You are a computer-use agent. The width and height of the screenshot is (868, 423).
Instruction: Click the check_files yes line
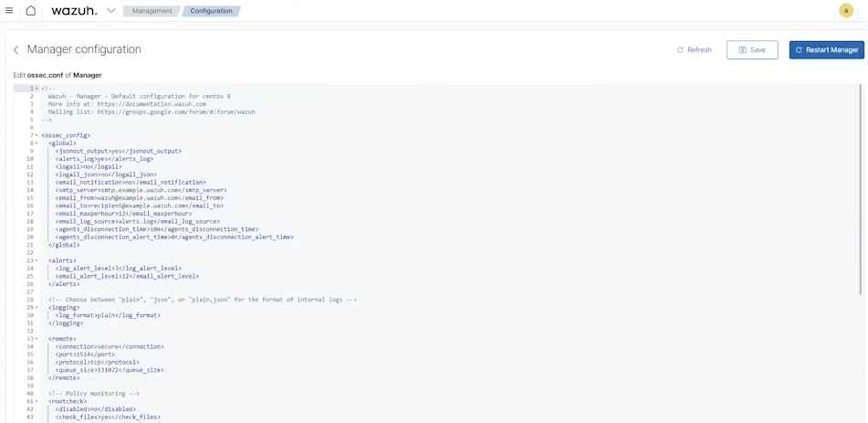108,417
